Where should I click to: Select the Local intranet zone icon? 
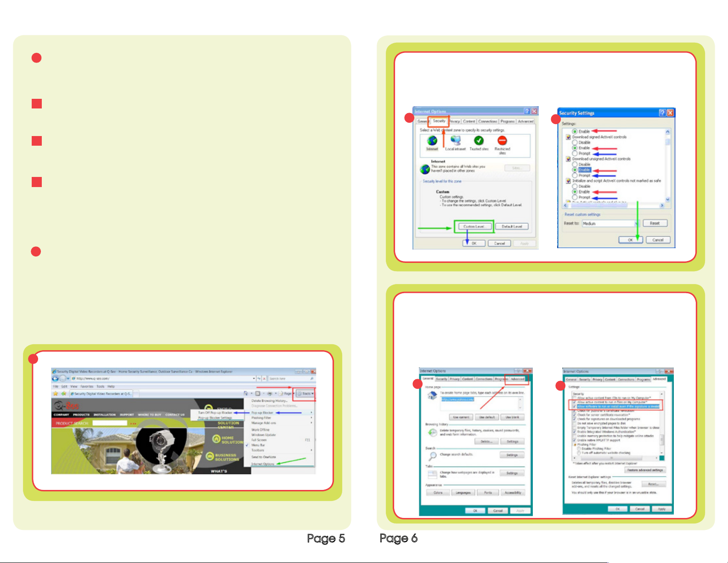(456, 141)
